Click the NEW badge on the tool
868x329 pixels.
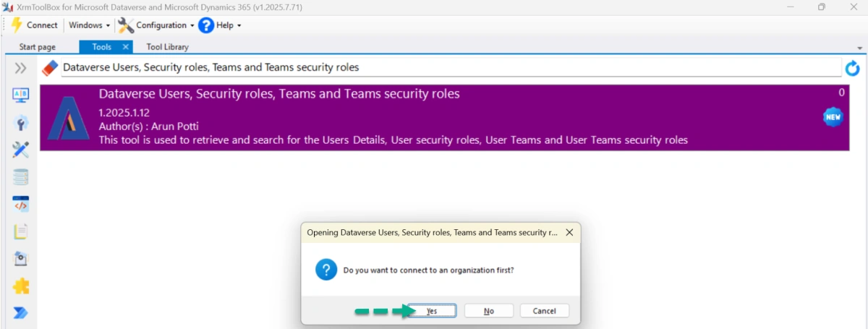click(x=833, y=117)
